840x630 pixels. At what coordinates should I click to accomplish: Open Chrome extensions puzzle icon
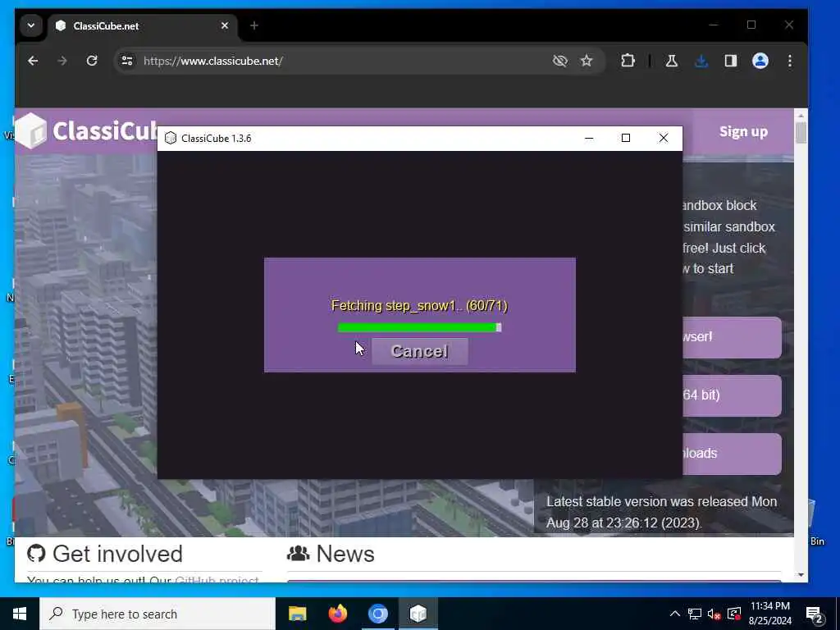pyautogui.click(x=628, y=61)
